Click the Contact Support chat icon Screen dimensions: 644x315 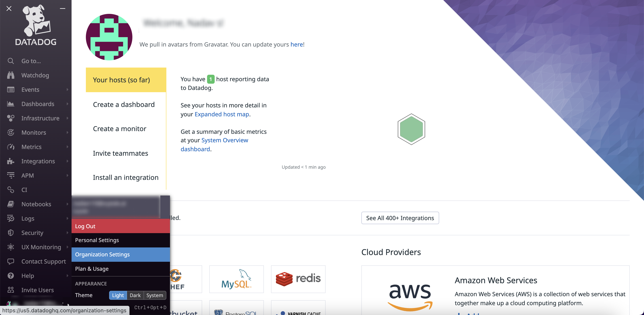tap(11, 262)
